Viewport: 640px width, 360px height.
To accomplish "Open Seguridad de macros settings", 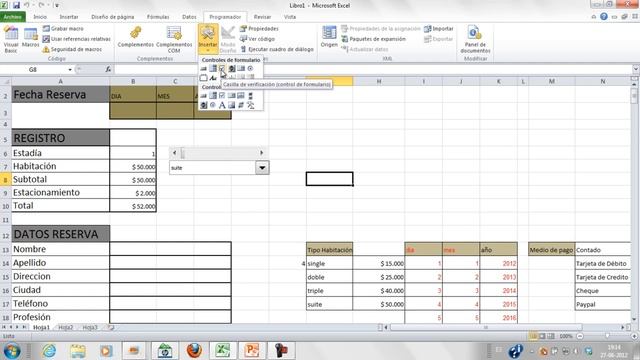I will pyautogui.click(x=72, y=49).
